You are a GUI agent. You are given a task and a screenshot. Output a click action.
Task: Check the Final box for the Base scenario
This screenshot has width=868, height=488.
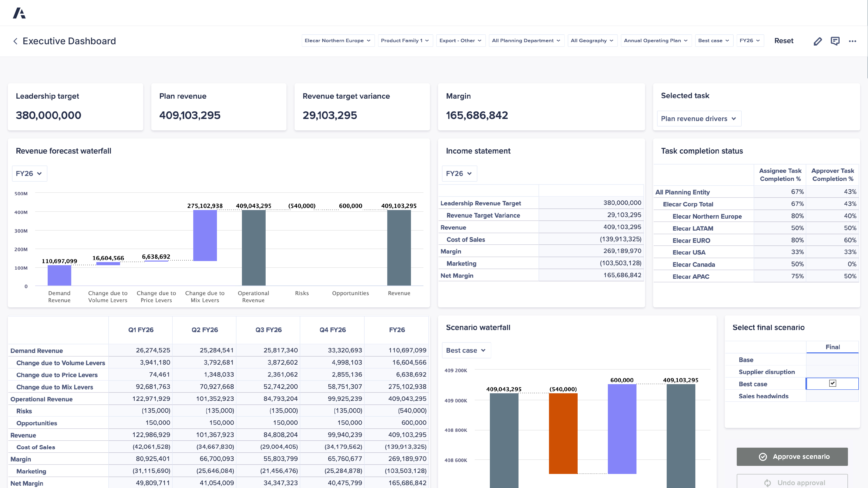832,359
